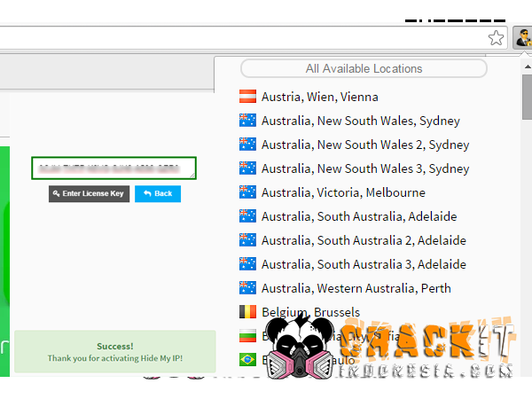Click the Enter License Key button
This screenshot has width=532, height=399.
(x=89, y=193)
